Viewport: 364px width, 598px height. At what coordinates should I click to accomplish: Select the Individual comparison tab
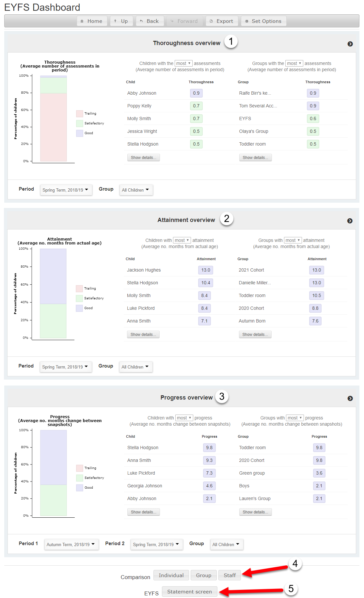click(171, 575)
